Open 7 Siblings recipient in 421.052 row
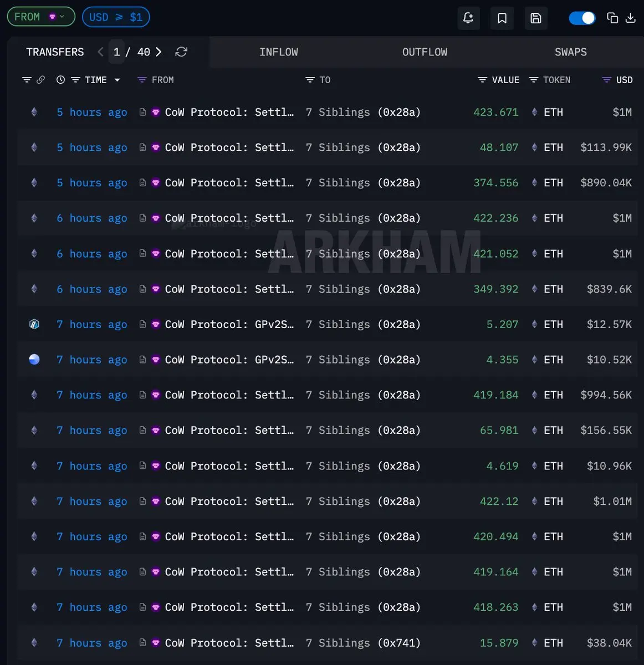Image resolution: width=644 pixels, height=665 pixels. pyautogui.click(x=363, y=253)
